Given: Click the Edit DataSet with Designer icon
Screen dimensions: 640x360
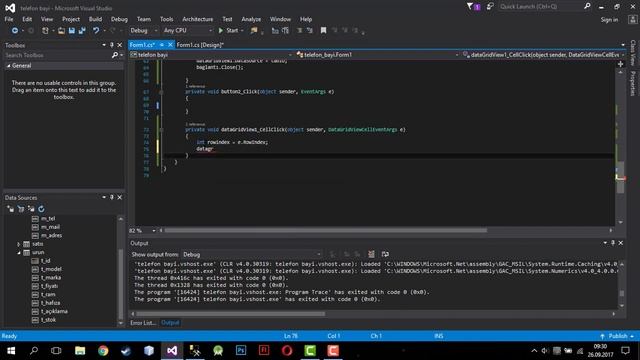Looking at the screenshot, I should [x=21, y=209].
